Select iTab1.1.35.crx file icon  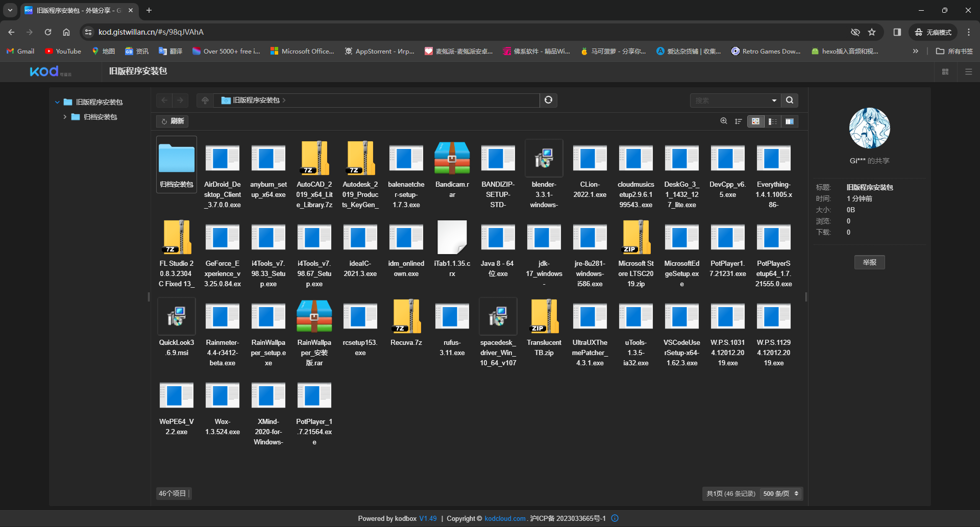(x=452, y=237)
